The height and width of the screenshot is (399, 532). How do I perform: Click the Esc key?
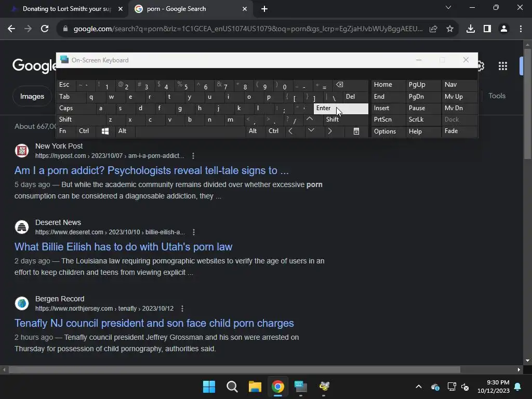point(66,85)
